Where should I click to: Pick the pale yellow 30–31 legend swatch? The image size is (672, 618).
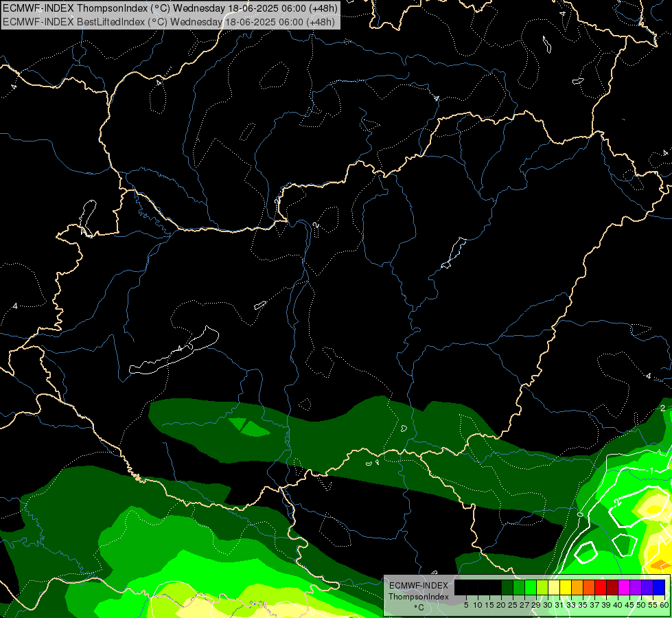(x=554, y=587)
